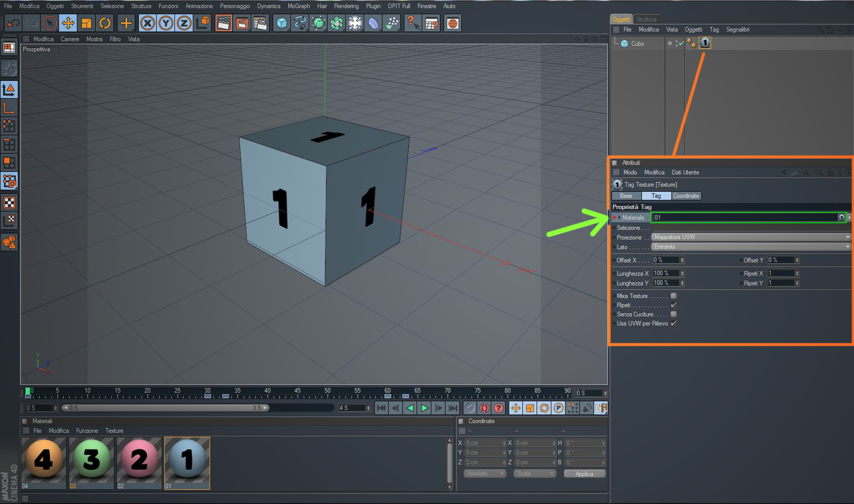Enable the Mixa Texture checkbox
Image resolution: width=854 pixels, height=504 pixels.
673,296
